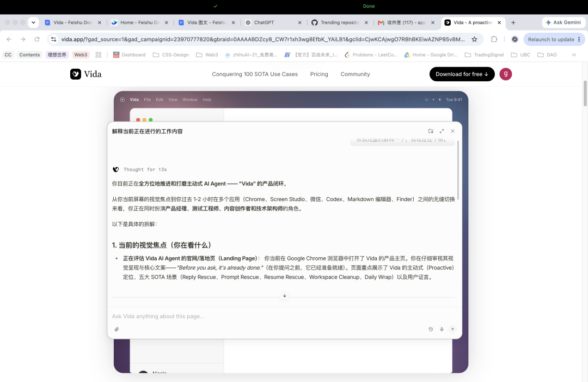Close the Trending repositories tab
The image size is (588, 382).
pos(366,22)
